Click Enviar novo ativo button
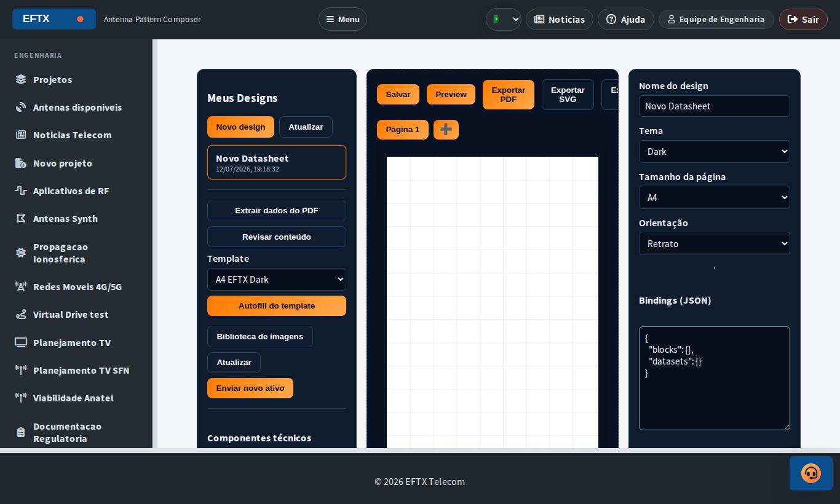The image size is (840, 504). (x=250, y=388)
